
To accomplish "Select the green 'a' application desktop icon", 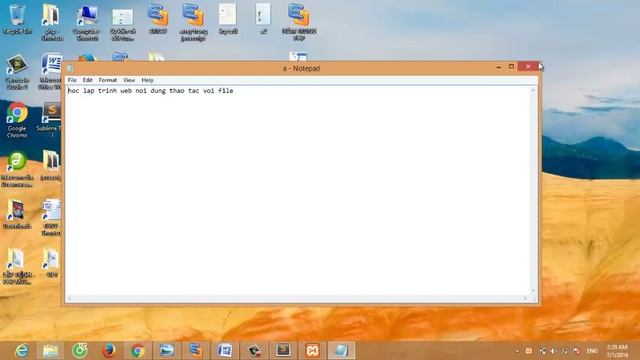I will 17,169.
